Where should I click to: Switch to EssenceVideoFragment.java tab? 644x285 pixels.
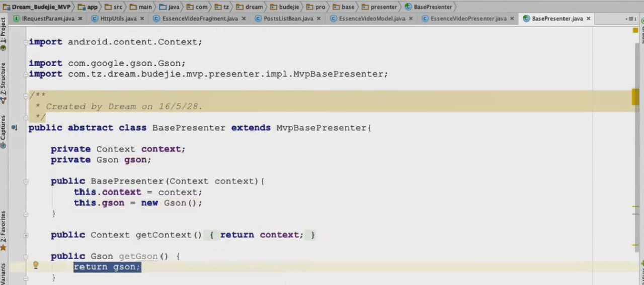(200, 19)
